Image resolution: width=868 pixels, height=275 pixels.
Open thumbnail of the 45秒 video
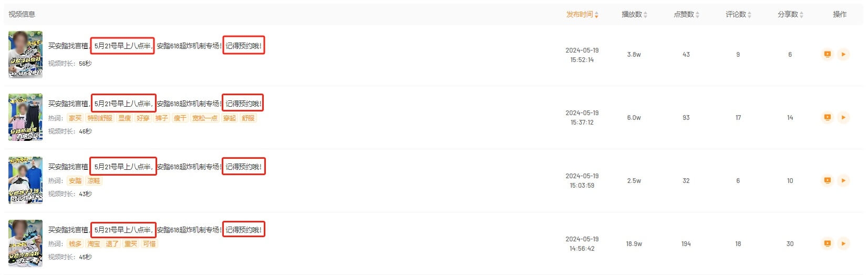[x=25, y=243]
